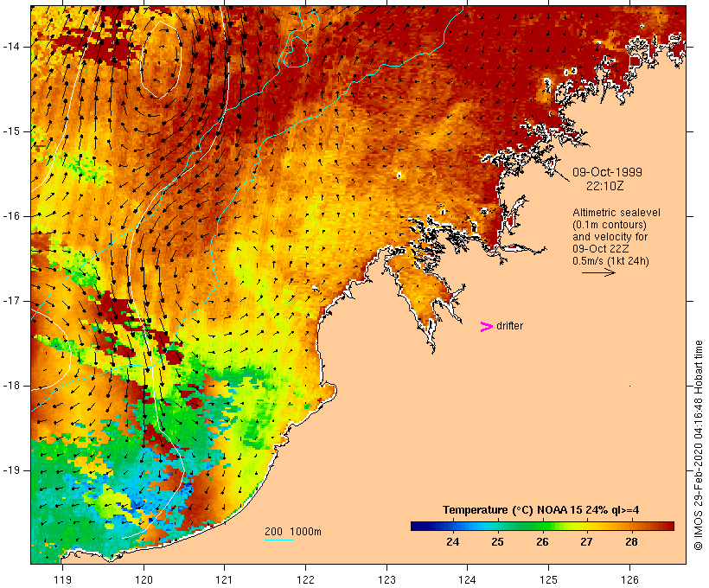Click latitude axis label '-15'

coord(10,131)
